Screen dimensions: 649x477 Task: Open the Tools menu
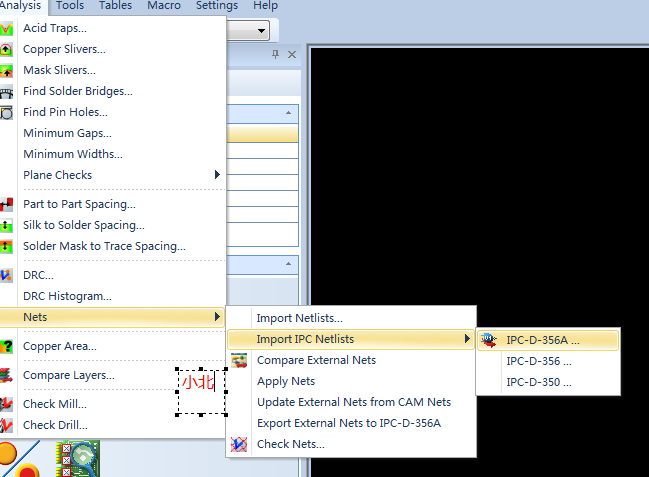(x=70, y=6)
